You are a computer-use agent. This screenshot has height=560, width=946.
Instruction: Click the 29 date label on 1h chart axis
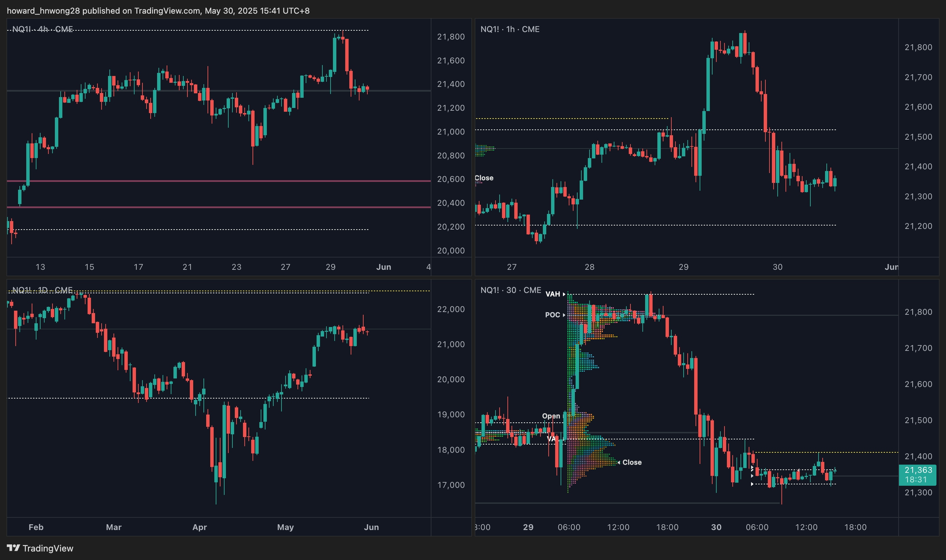pyautogui.click(x=683, y=267)
